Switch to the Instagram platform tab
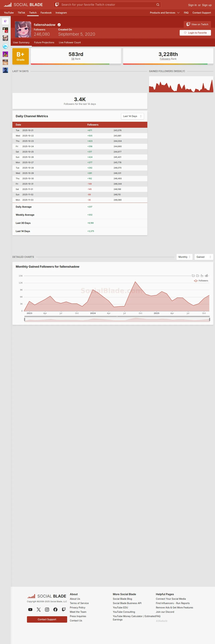This screenshot has width=215, height=644. 61,13
